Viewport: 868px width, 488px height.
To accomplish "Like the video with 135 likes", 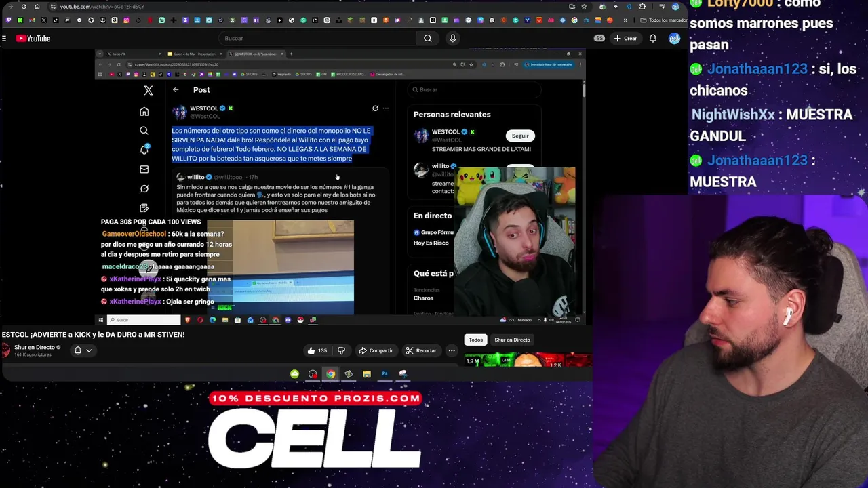I will tap(317, 350).
